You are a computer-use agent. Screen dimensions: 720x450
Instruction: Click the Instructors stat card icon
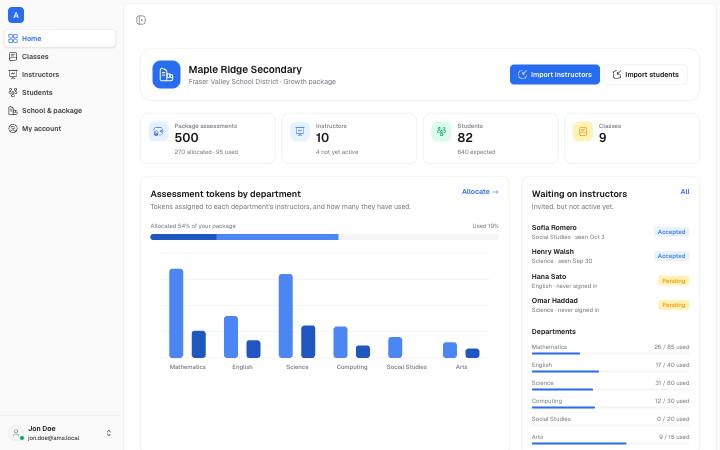[x=300, y=132]
